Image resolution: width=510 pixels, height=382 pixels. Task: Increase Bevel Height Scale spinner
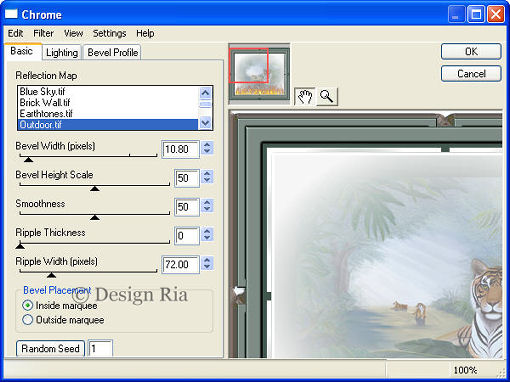(207, 174)
